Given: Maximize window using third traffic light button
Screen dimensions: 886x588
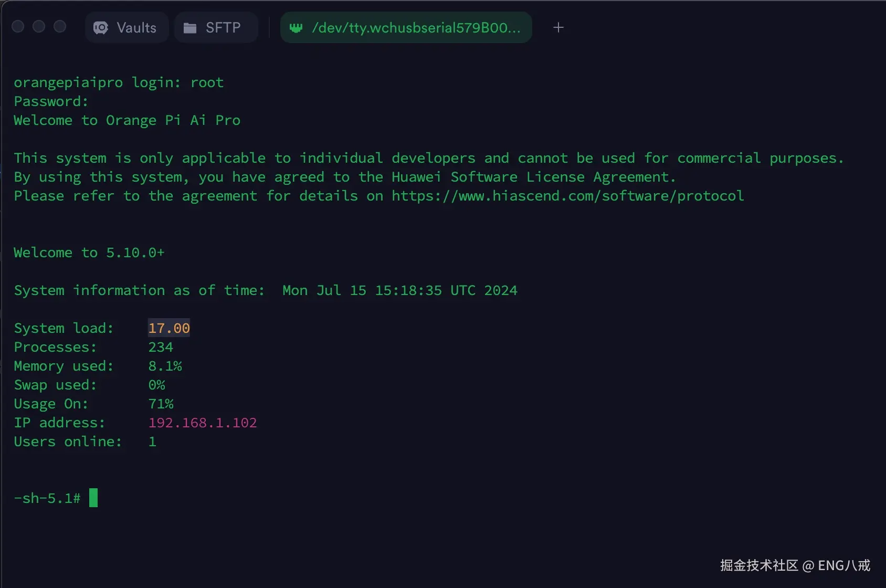Looking at the screenshot, I should pyautogui.click(x=60, y=26).
